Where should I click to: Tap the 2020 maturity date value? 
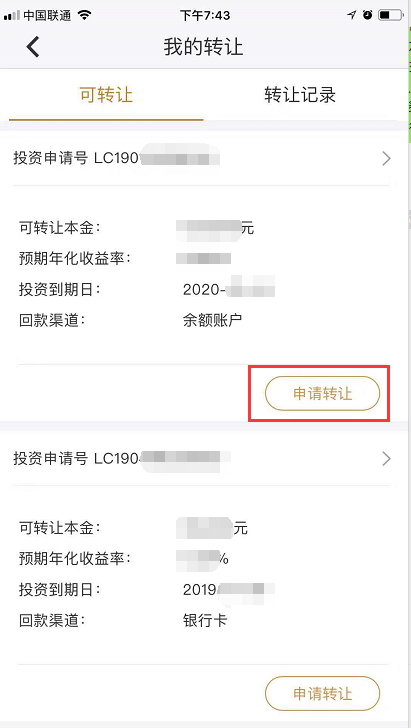[228, 289]
